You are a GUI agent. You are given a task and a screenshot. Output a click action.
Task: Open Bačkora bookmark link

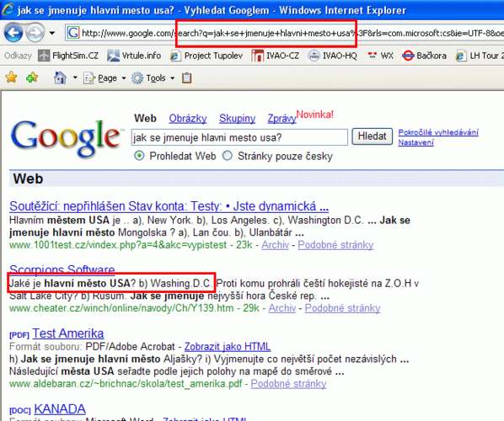424,56
